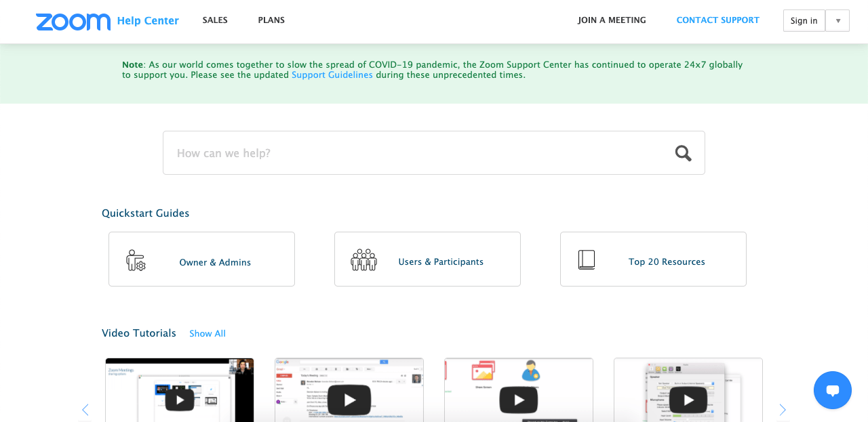This screenshot has width=868, height=422.
Task: Click the Users & Participants people icon
Action: click(363, 259)
